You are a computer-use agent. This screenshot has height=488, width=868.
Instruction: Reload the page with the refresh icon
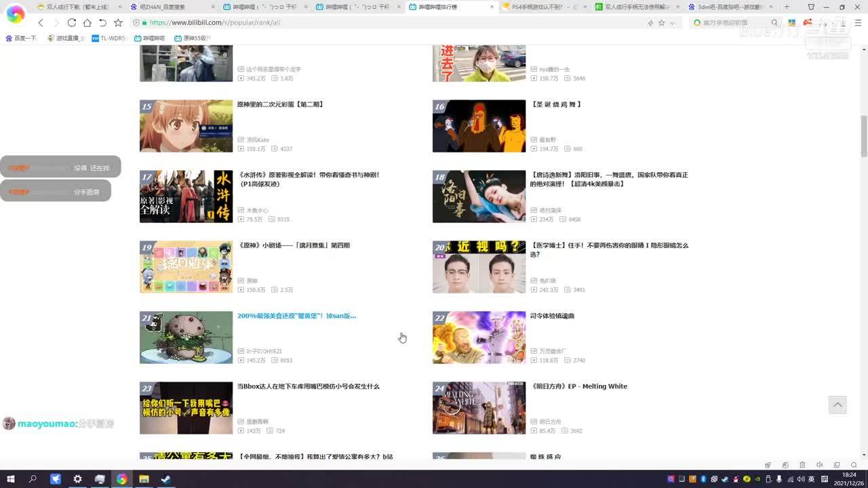coord(71,22)
